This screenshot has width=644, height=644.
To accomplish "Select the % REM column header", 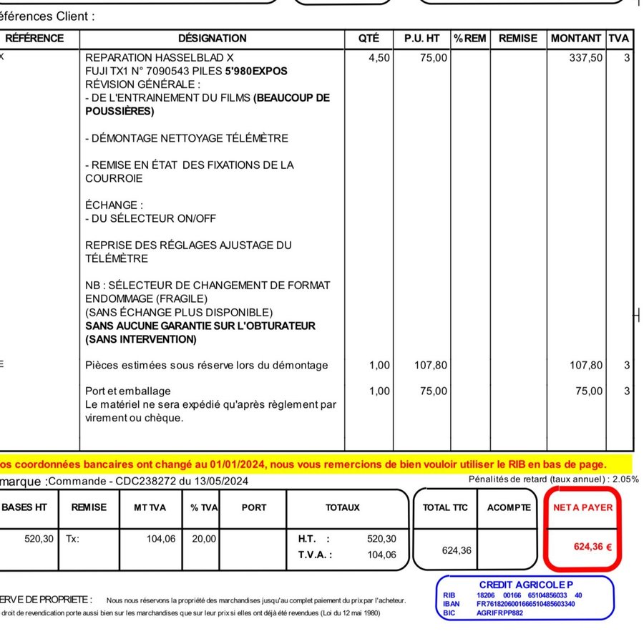I will [469, 39].
